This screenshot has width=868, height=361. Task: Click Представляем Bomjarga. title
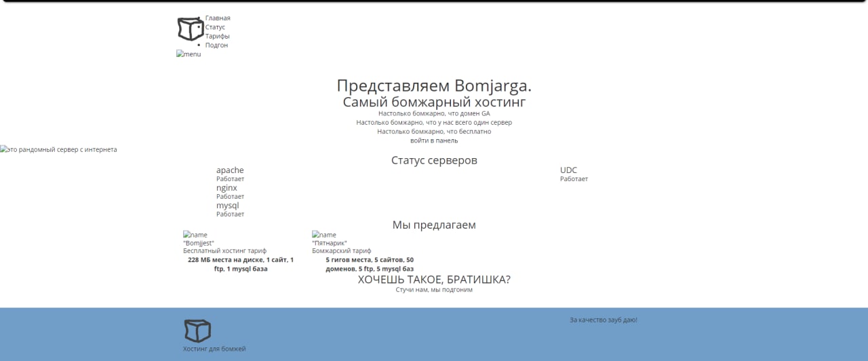click(x=434, y=86)
